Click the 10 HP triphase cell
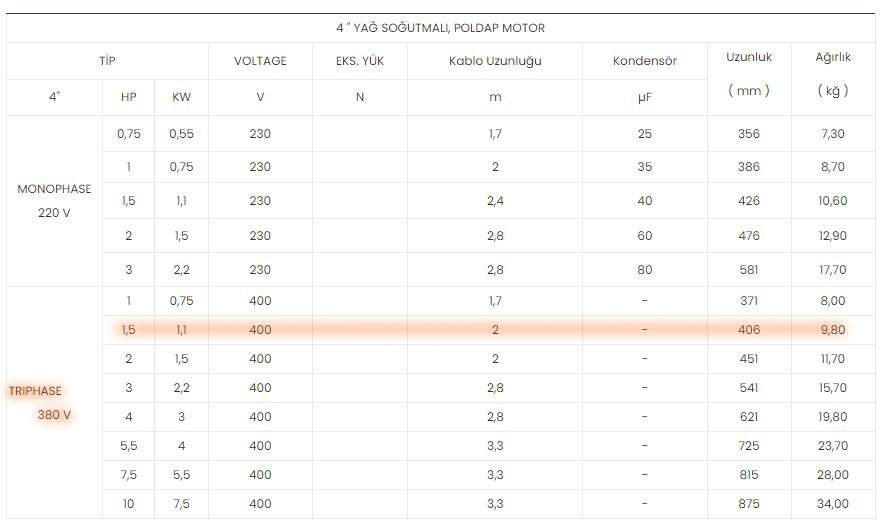Screen dimensions: 883x531 [128, 504]
